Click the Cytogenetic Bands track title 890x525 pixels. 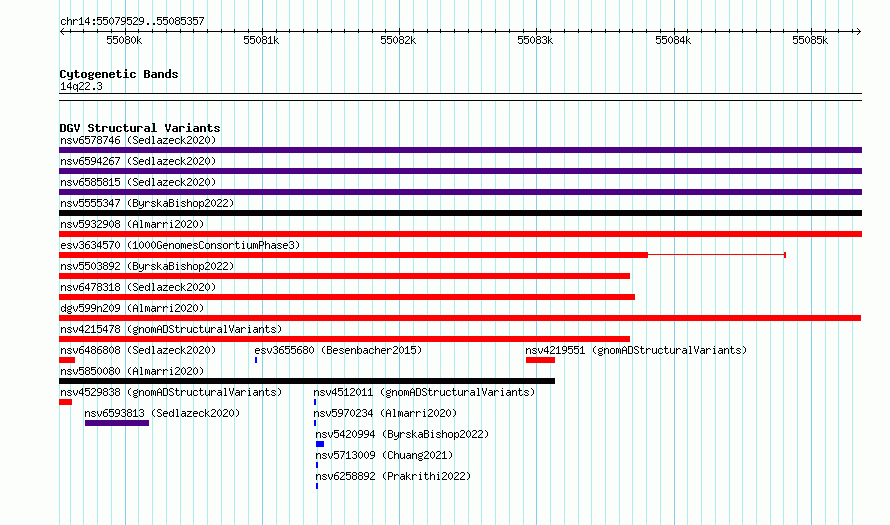pos(119,74)
